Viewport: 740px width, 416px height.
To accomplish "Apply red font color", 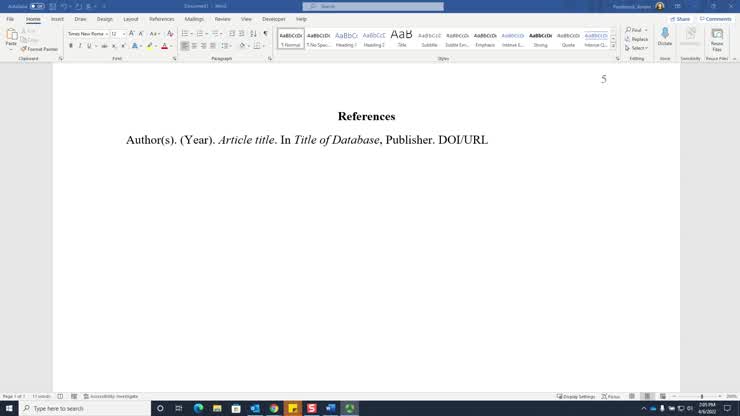I will [x=165, y=46].
